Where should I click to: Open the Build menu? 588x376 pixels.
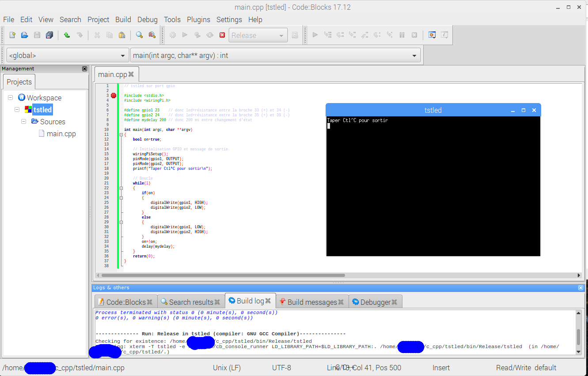(x=123, y=19)
